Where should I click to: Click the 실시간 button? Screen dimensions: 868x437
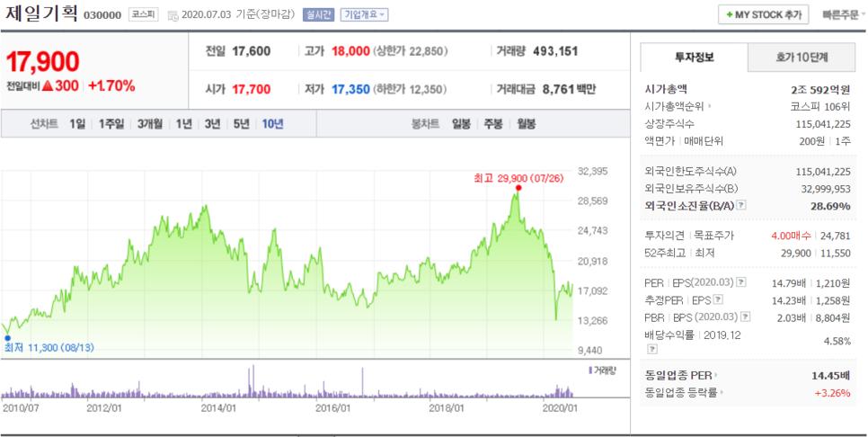[x=318, y=15]
